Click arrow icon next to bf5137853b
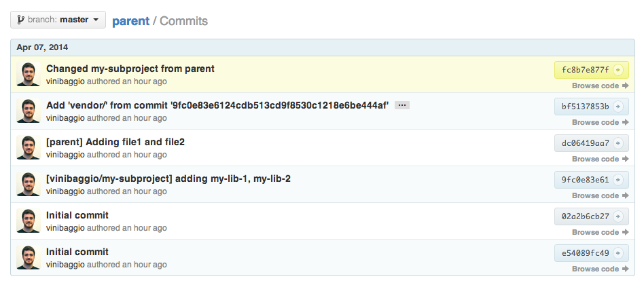 [618, 107]
